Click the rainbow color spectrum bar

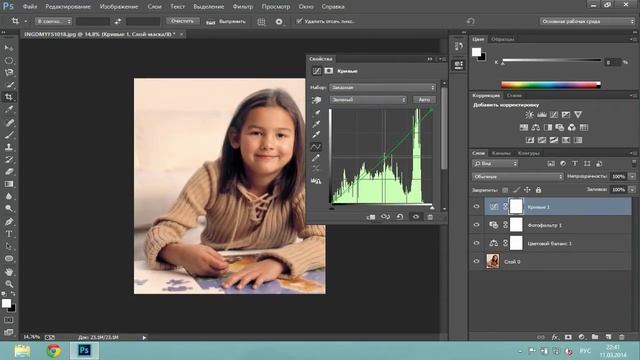coord(551,84)
